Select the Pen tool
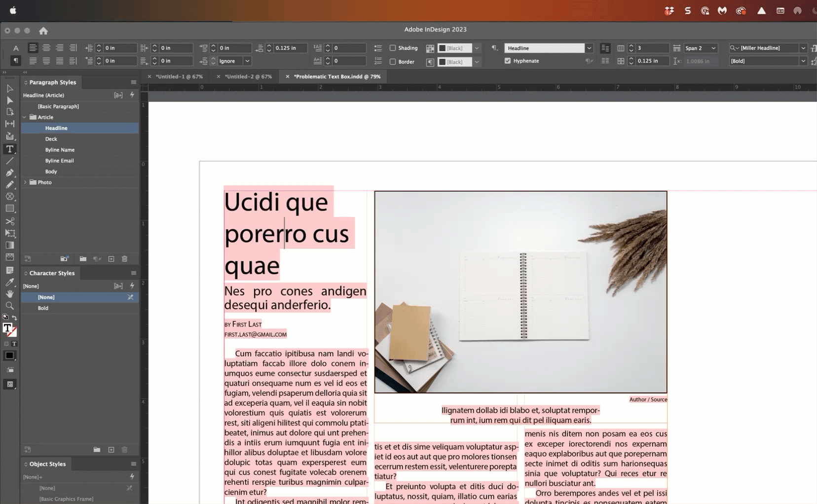817x504 pixels. [9, 173]
